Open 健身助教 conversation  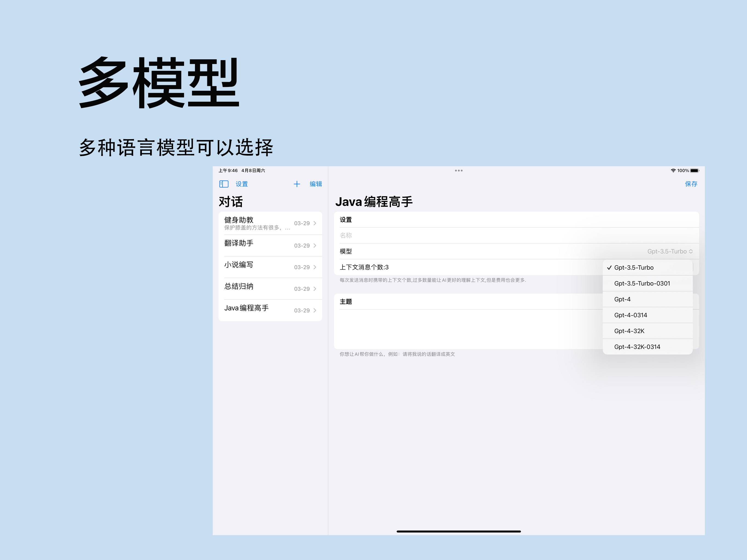tap(270, 223)
